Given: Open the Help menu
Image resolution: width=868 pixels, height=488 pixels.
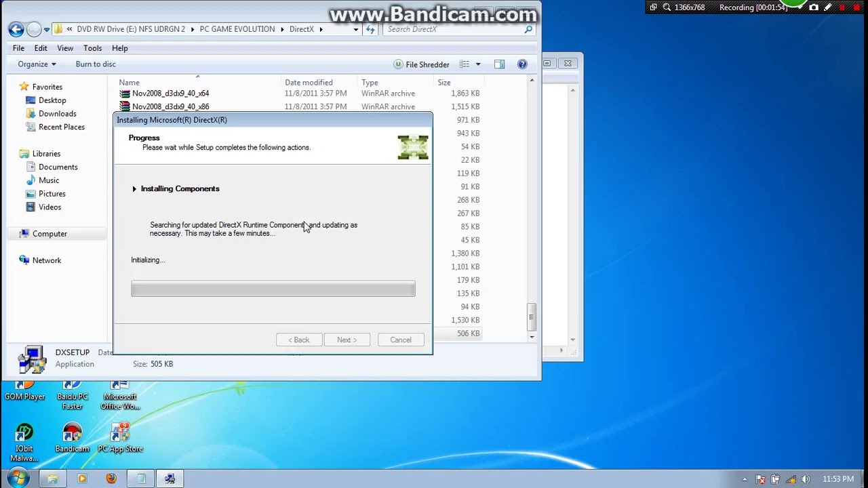Looking at the screenshot, I should point(119,48).
